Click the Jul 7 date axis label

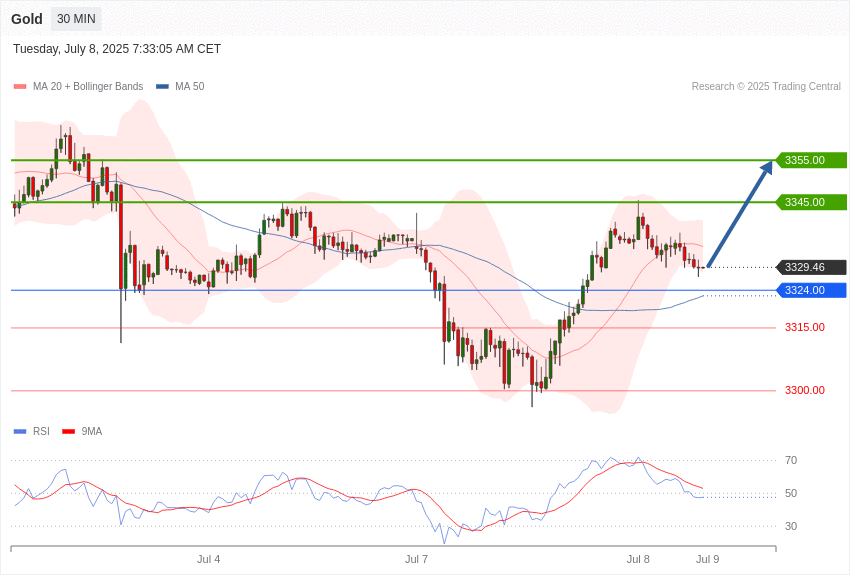click(x=416, y=559)
